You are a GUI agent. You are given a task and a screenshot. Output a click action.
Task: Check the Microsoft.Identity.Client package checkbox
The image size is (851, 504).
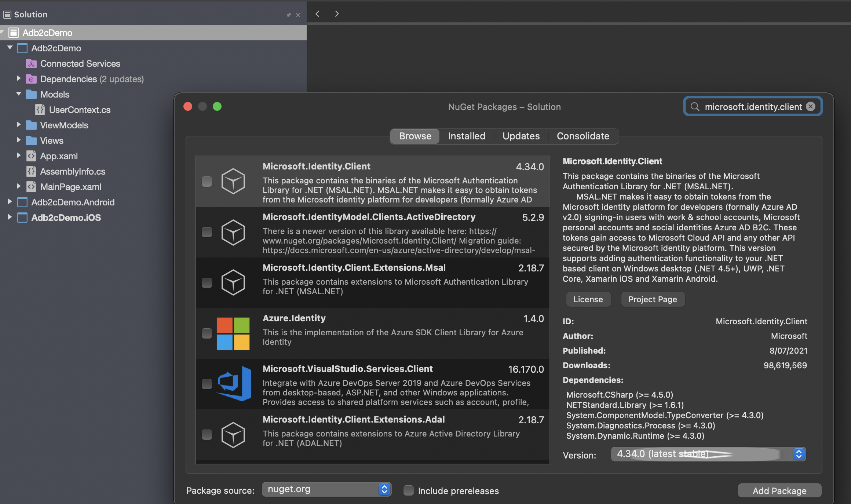[207, 182]
